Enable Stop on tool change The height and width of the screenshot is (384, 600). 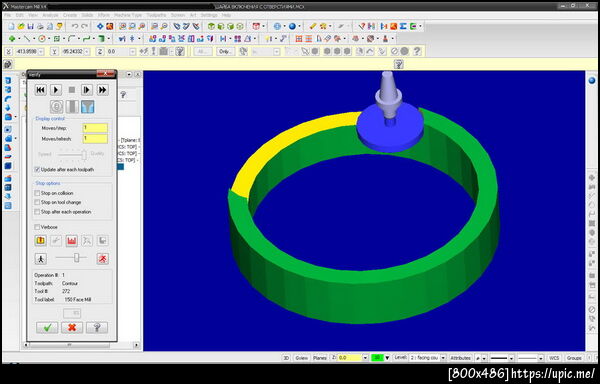tap(38, 202)
